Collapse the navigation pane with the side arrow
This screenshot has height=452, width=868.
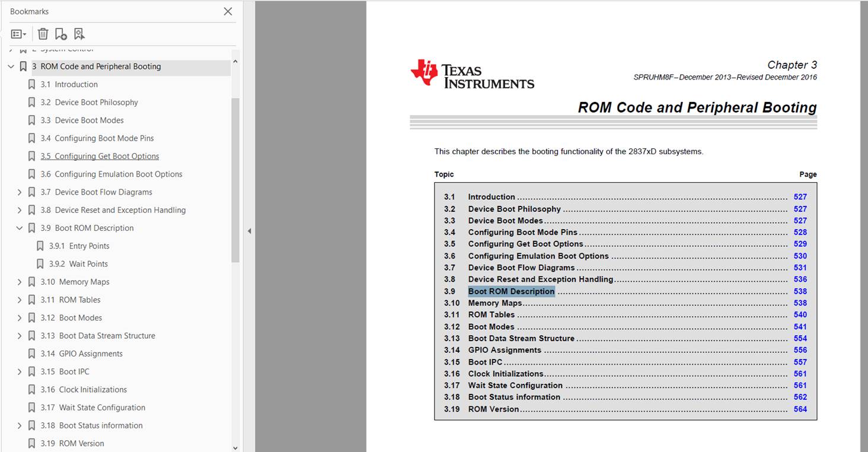click(x=249, y=231)
